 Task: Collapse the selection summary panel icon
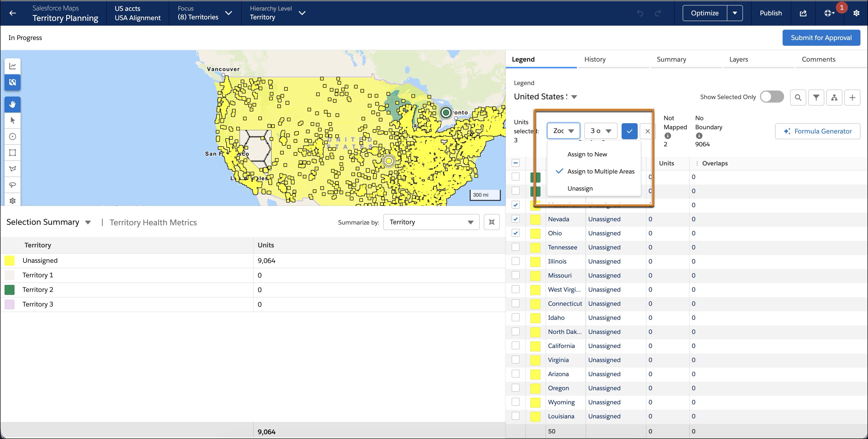(x=492, y=222)
